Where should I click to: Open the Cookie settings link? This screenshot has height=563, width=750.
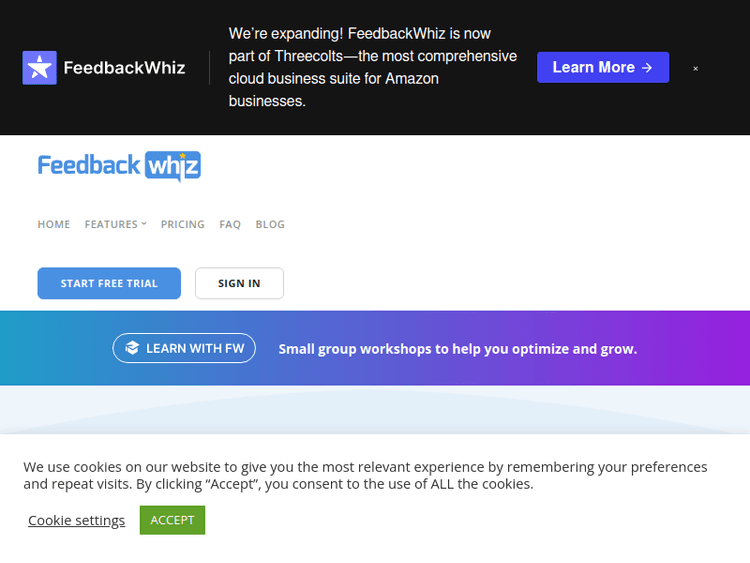pyautogui.click(x=77, y=520)
